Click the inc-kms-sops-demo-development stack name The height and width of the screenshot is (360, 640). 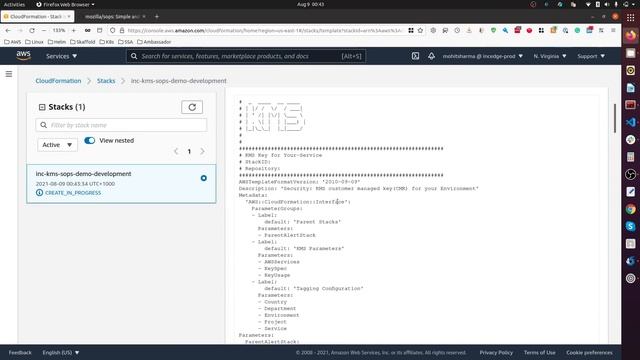tap(83, 173)
